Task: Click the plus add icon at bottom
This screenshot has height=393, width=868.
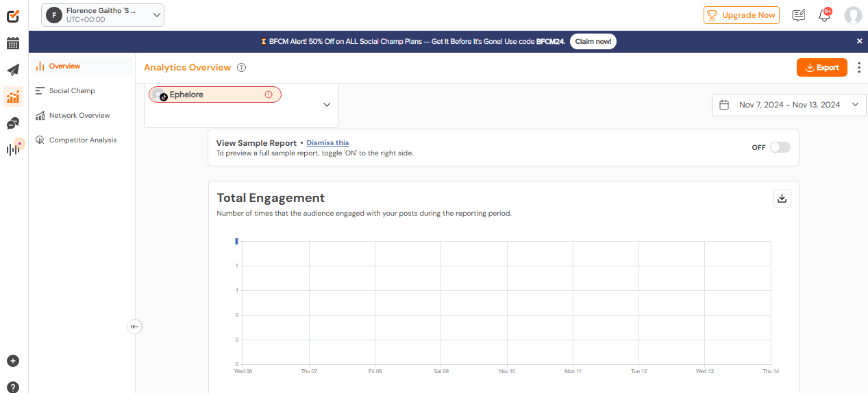Action: pyautogui.click(x=13, y=361)
